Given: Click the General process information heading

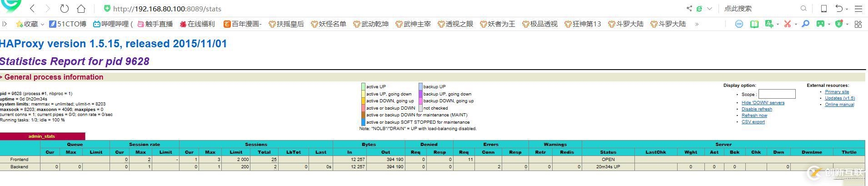Looking at the screenshot, I should pos(54,77).
